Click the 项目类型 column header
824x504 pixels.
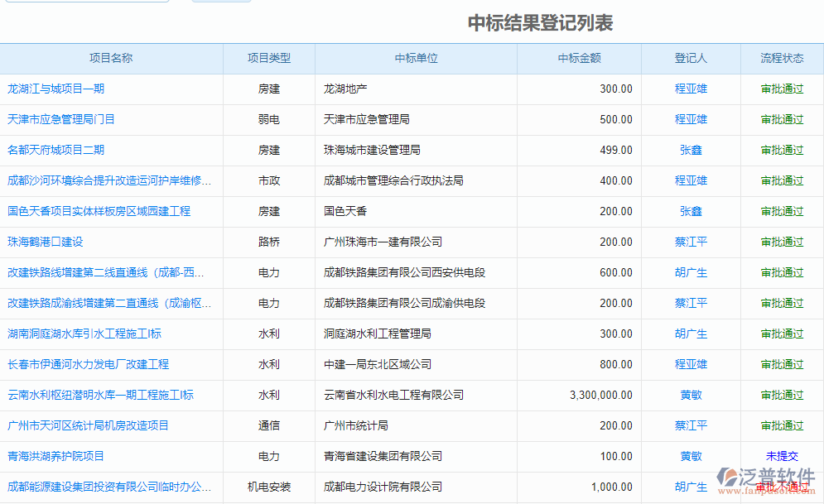(269, 58)
